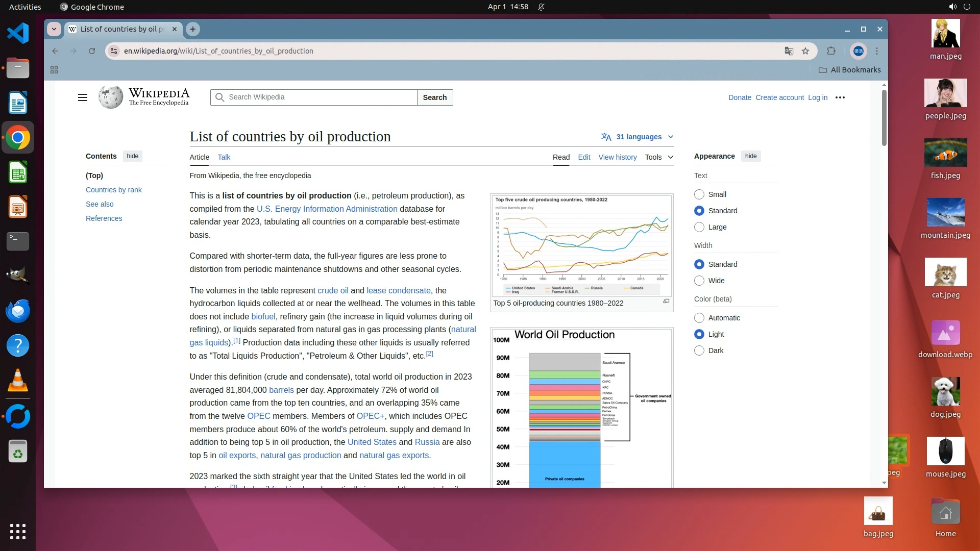Open Chrome extensions puzzle icon
980x551 pixels.
tap(831, 51)
